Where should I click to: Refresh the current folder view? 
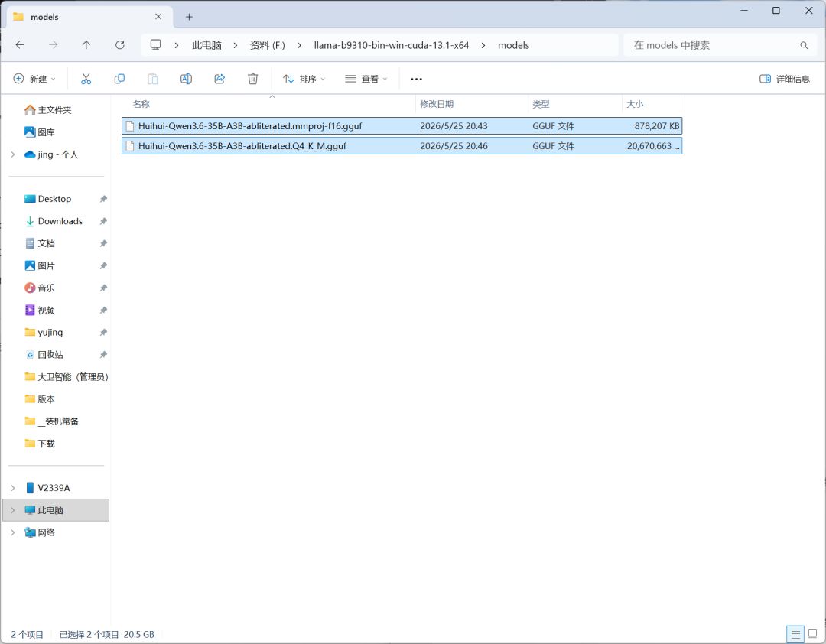coord(120,45)
